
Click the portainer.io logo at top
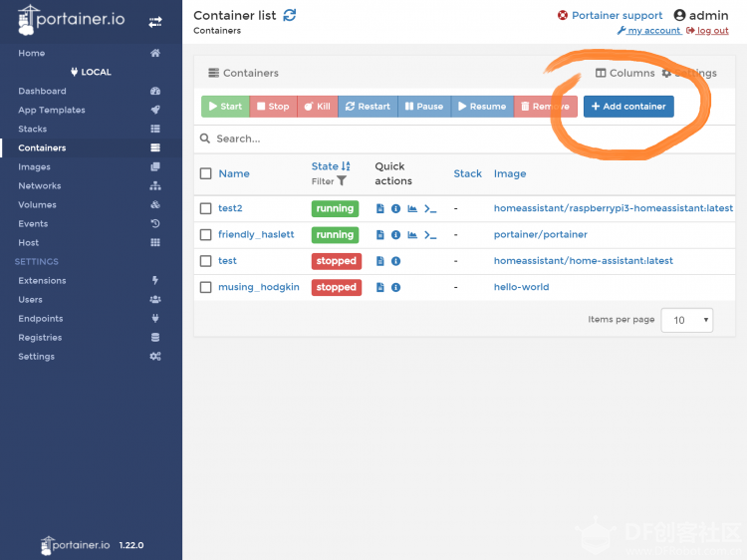tap(72, 20)
